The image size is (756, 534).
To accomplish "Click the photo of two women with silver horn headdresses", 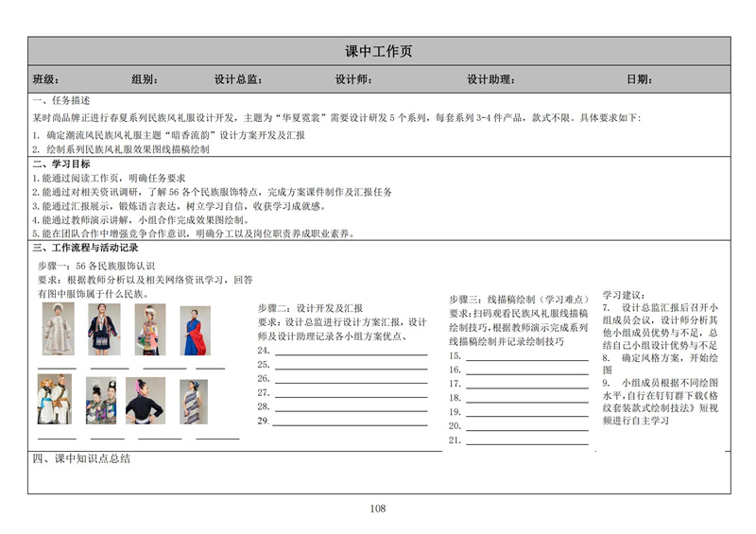I will tap(101, 401).
